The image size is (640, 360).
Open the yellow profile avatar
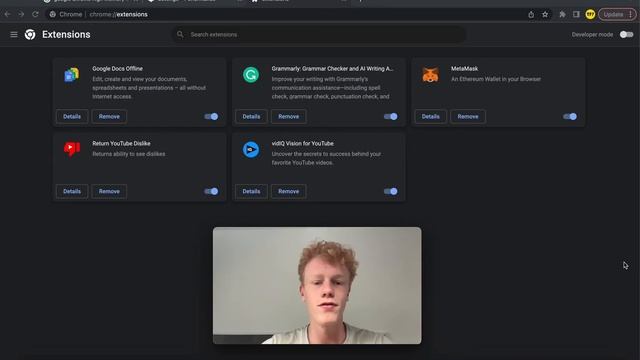coord(590,15)
